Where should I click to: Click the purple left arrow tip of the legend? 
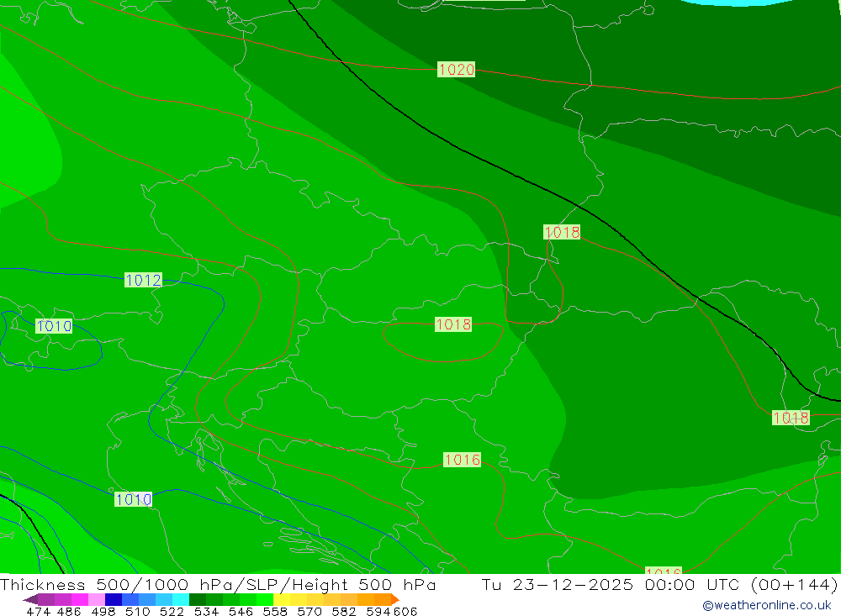point(30,600)
